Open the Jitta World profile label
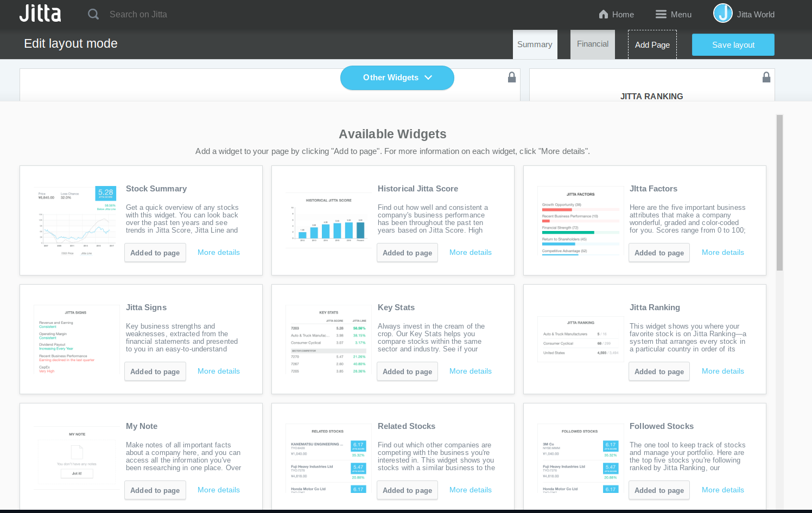 [756, 15]
